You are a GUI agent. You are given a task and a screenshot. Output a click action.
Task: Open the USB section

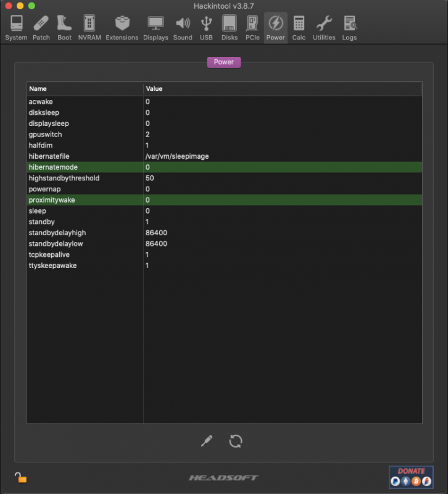[206, 28]
